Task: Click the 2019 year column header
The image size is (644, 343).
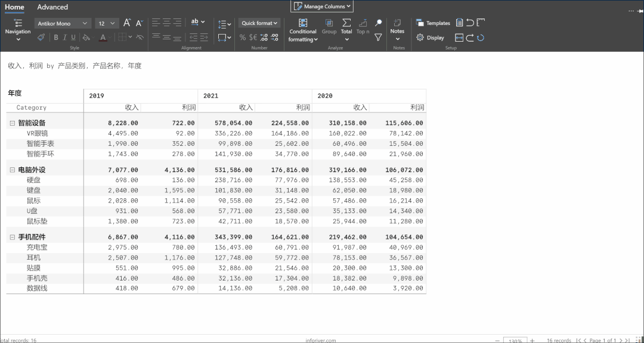Action: click(141, 96)
